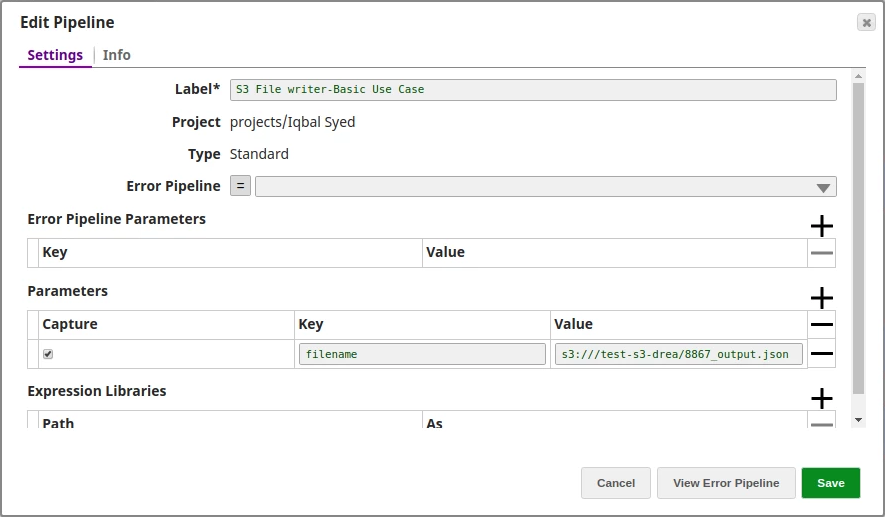Click the parameter Value field with s3 path
The image size is (885, 517).
678,354
